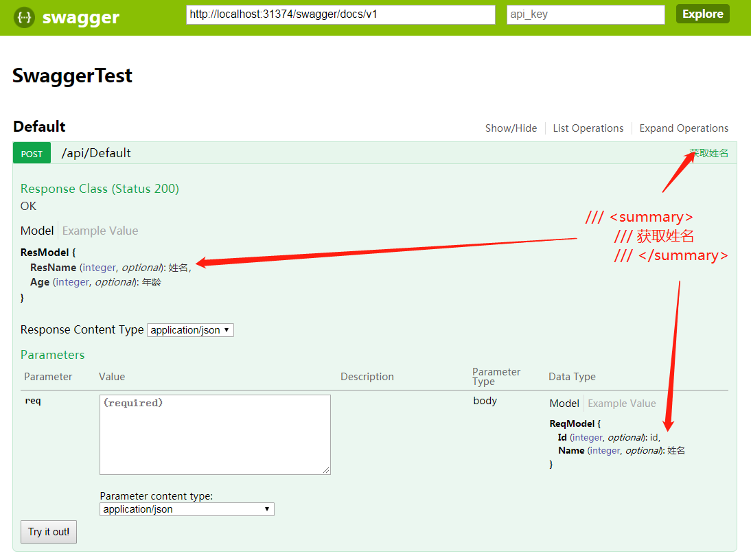Click the green POST method badge
The height and width of the screenshot is (560, 751).
32,154
